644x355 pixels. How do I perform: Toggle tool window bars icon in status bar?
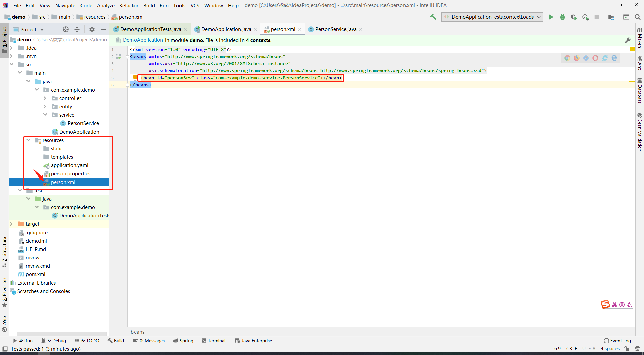pyautogui.click(x=5, y=349)
